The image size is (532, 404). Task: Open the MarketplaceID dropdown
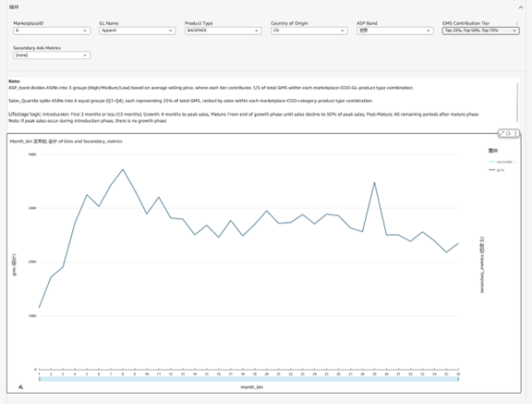pos(52,31)
